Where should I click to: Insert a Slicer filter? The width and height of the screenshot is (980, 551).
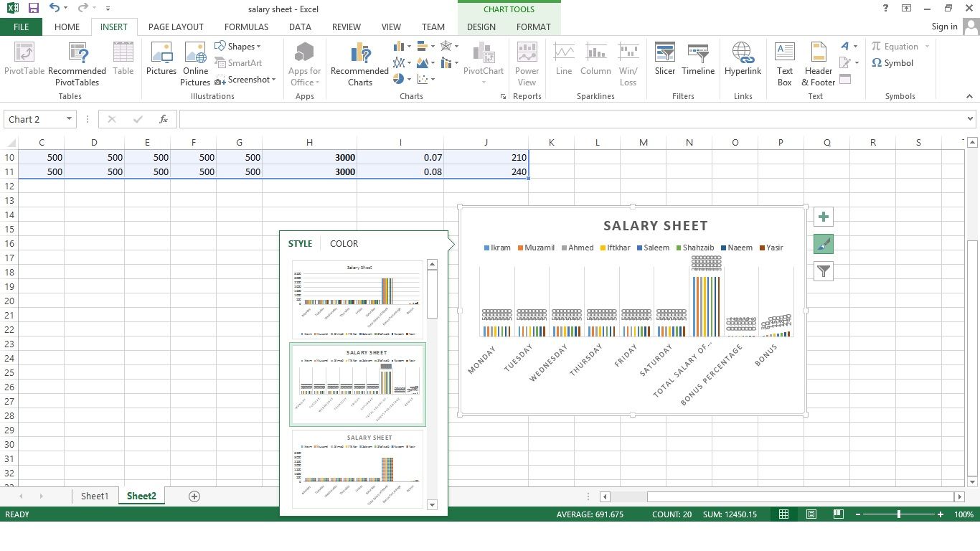pos(665,59)
